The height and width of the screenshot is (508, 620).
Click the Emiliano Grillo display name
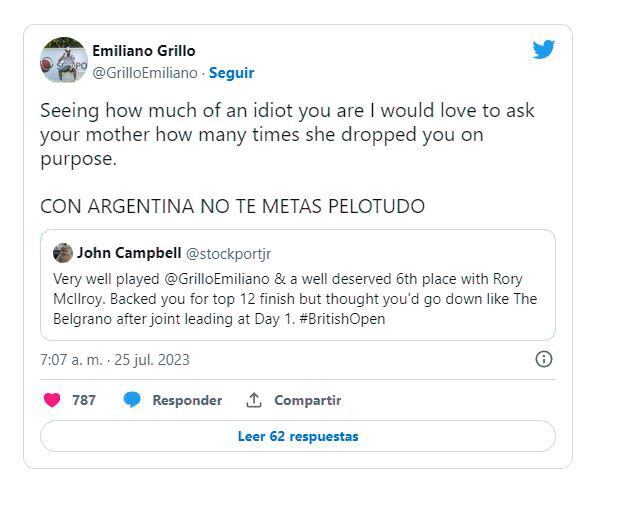coord(144,51)
